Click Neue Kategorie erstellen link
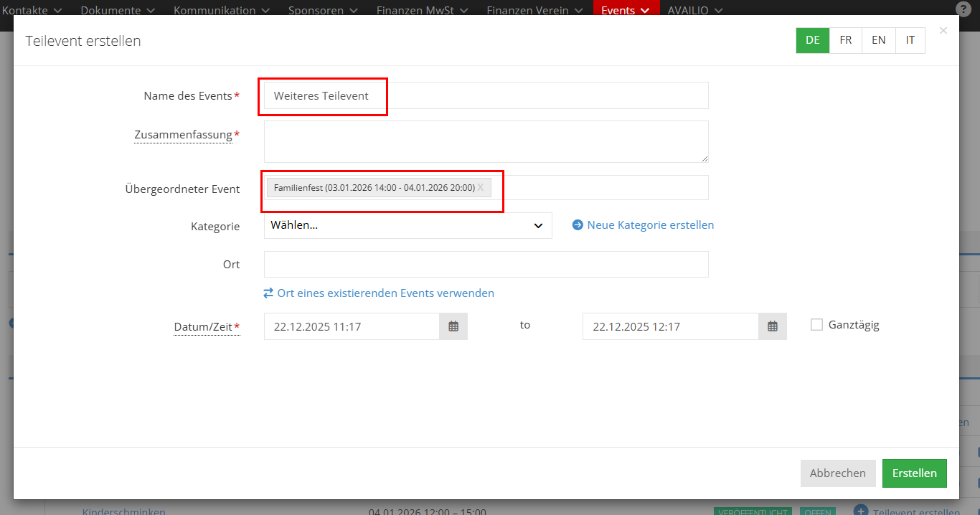980x515 pixels. (650, 225)
